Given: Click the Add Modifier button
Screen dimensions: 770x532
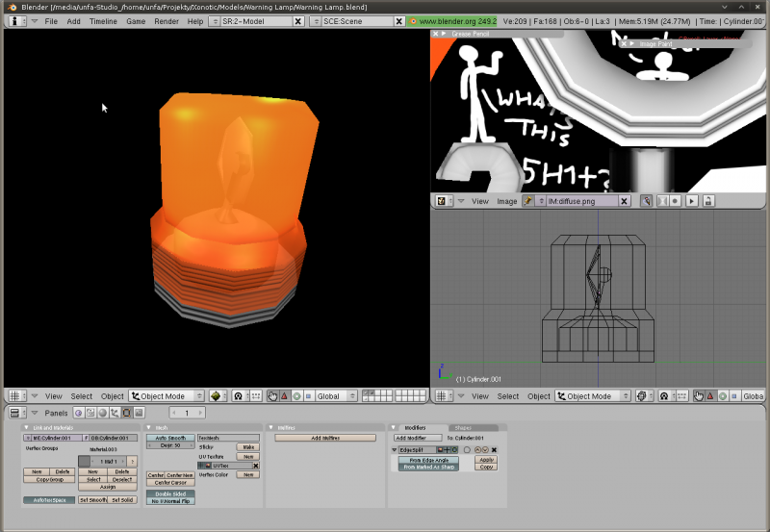Looking at the screenshot, I should pyautogui.click(x=416, y=438).
